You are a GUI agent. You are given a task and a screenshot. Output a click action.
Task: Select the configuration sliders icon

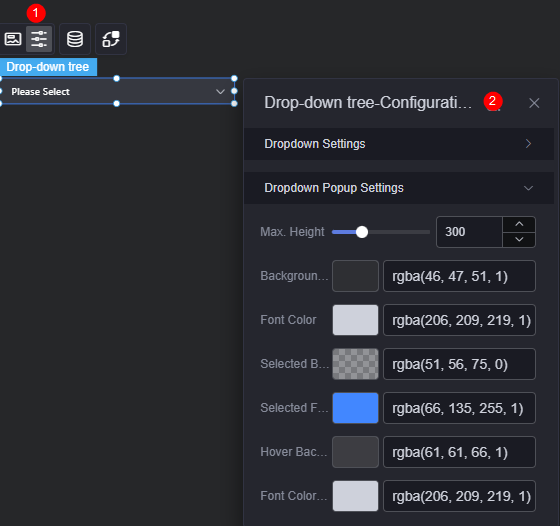coord(39,39)
